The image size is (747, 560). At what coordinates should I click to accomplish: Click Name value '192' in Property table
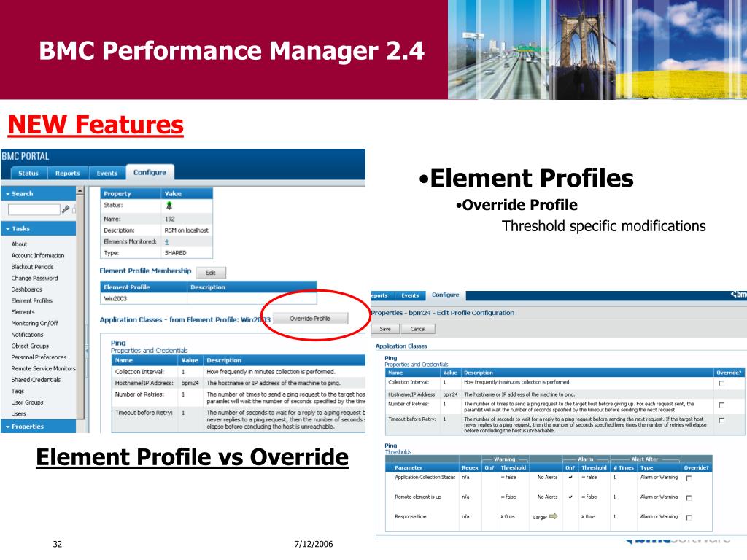pyautogui.click(x=169, y=219)
